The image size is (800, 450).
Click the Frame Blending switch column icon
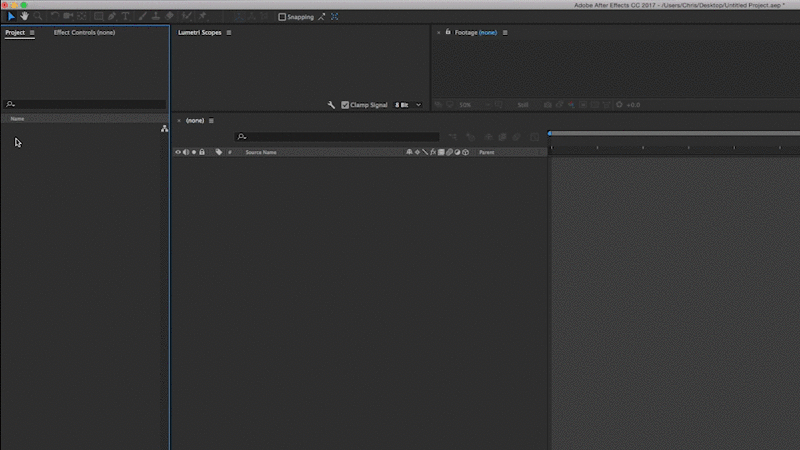(x=441, y=152)
